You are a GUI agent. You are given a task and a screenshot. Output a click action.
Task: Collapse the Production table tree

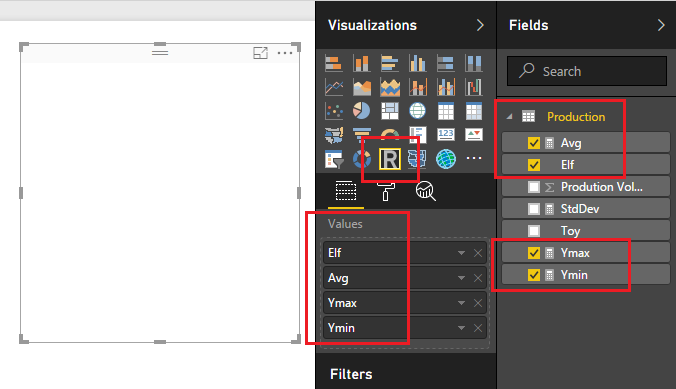coord(510,116)
